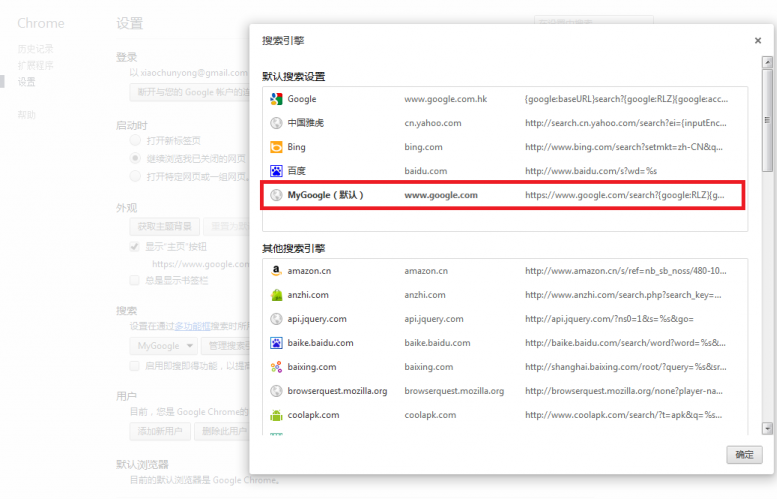Click the shanghai.baixing.com URL
The height and width of the screenshot is (499, 777).
(x=626, y=367)
